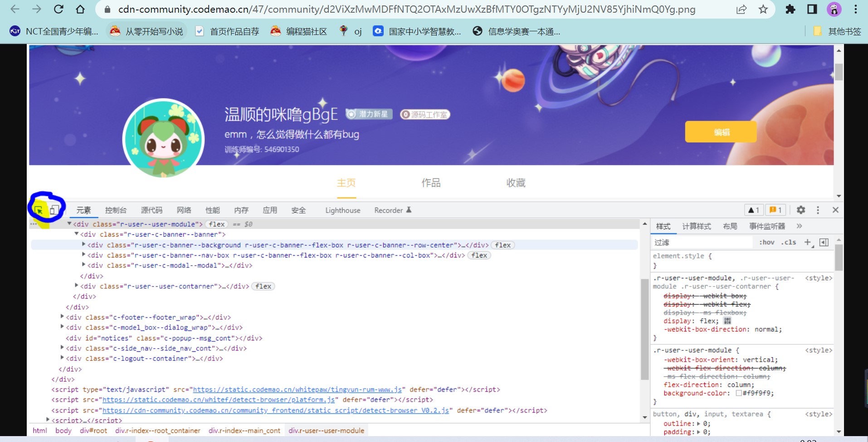868x442 pixels.
Task: Collapse the r-user-c-banner--banner div node
Action: pos(77,234)
